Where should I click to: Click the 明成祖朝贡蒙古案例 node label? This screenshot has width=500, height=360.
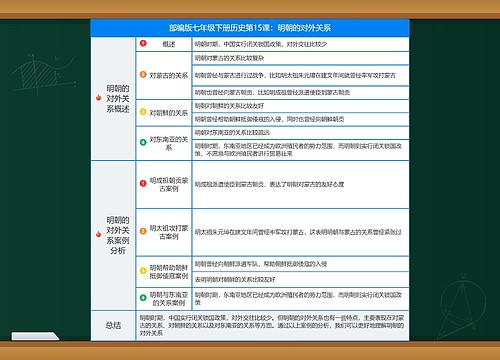(169, 184)
